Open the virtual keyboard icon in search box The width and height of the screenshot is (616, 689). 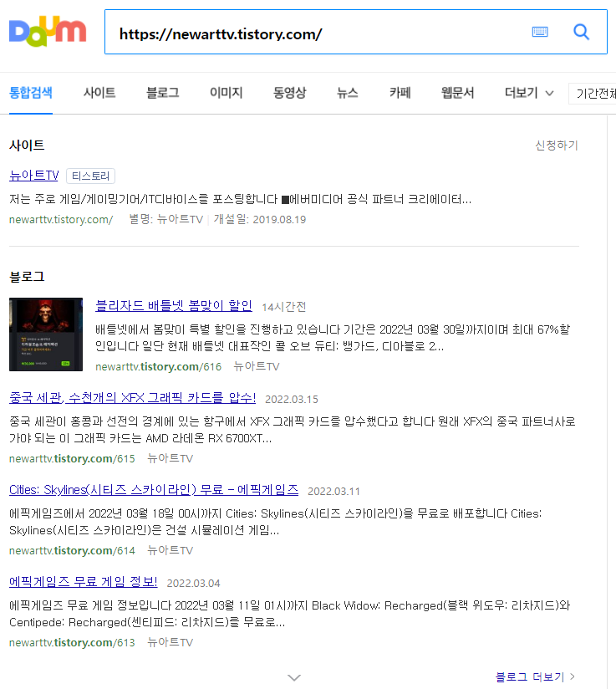click(540, 32)
